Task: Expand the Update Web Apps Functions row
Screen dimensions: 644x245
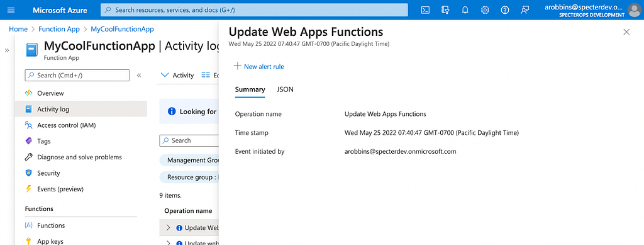Action: (168, 227)
